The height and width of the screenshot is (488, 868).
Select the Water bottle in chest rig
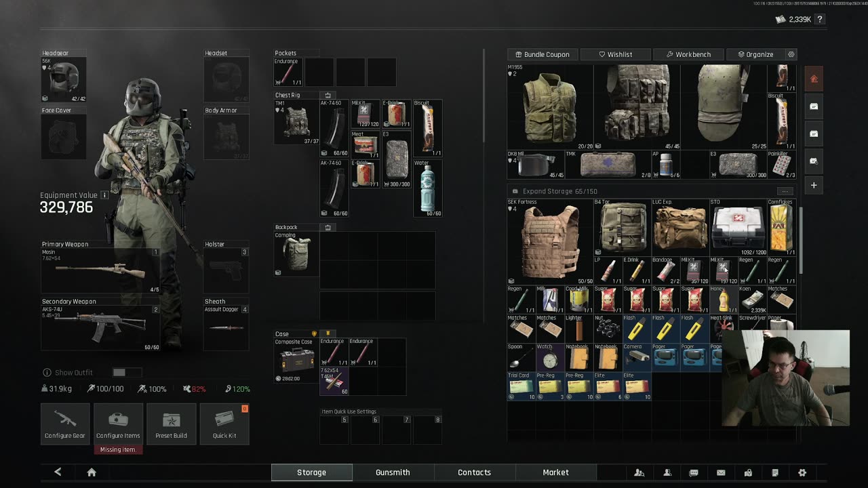(x=428, y=188)
